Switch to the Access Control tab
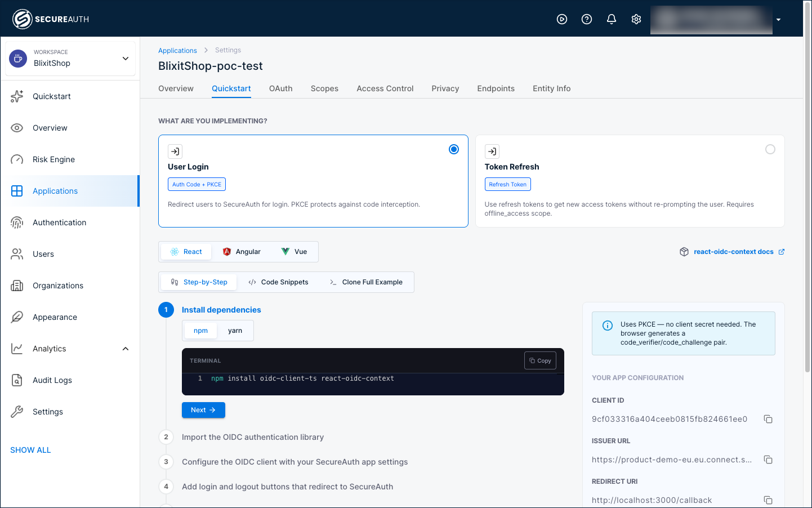 385,88
